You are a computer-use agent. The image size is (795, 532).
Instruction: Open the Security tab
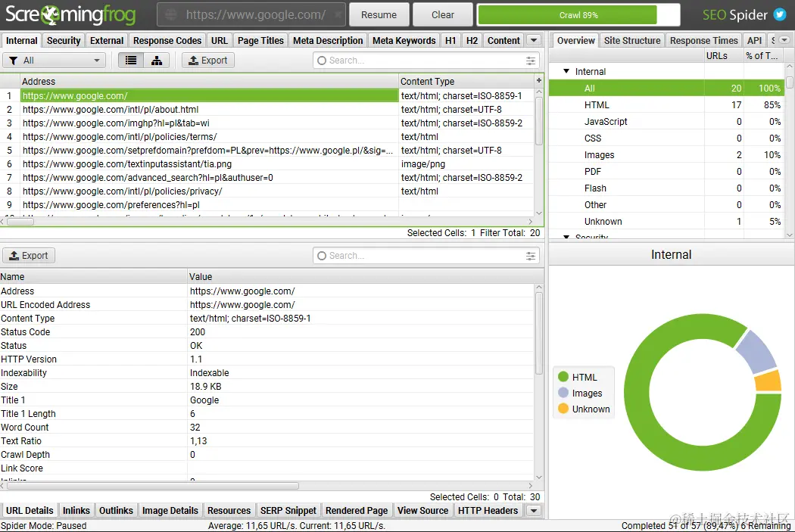(64, 41)
